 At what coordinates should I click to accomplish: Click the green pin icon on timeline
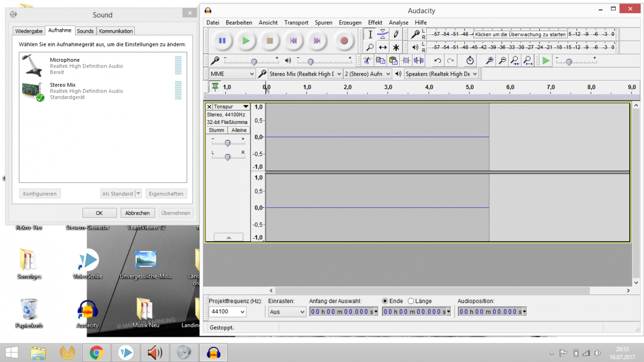coord(215,87)
